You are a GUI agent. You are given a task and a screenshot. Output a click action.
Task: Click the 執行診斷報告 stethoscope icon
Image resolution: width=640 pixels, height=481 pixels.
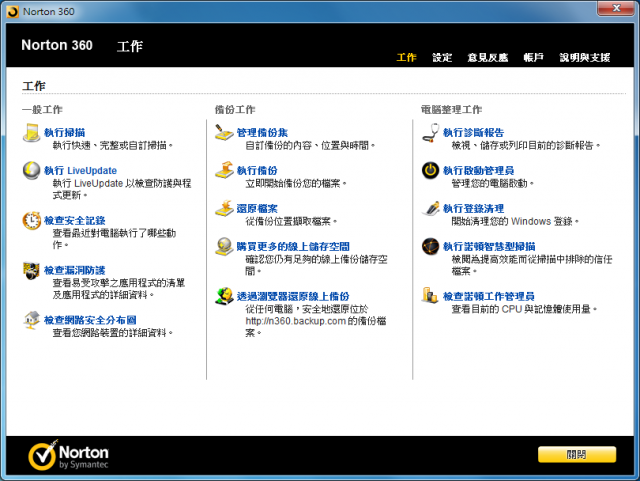(431, 133)
